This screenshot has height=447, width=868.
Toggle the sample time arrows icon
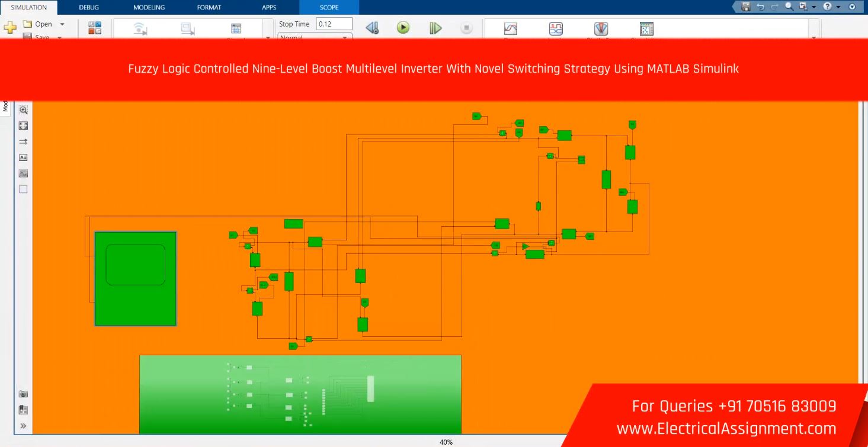pos(24,142)
